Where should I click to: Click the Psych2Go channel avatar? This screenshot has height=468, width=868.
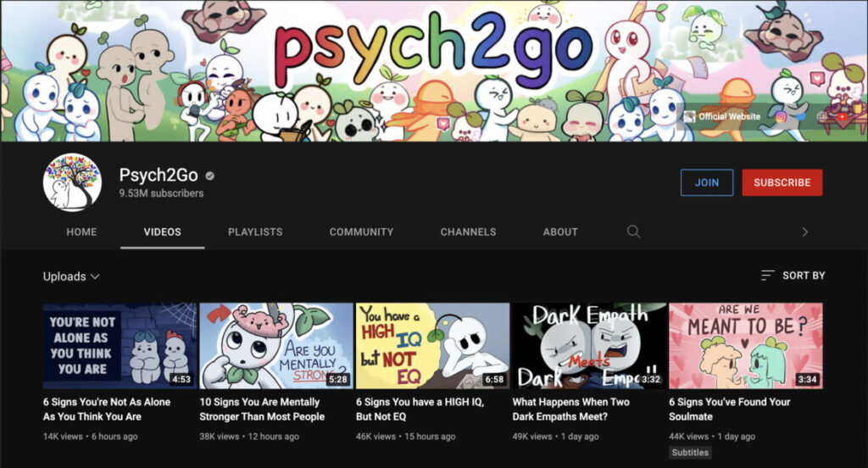pyautogui.click(x=73, y=182)
